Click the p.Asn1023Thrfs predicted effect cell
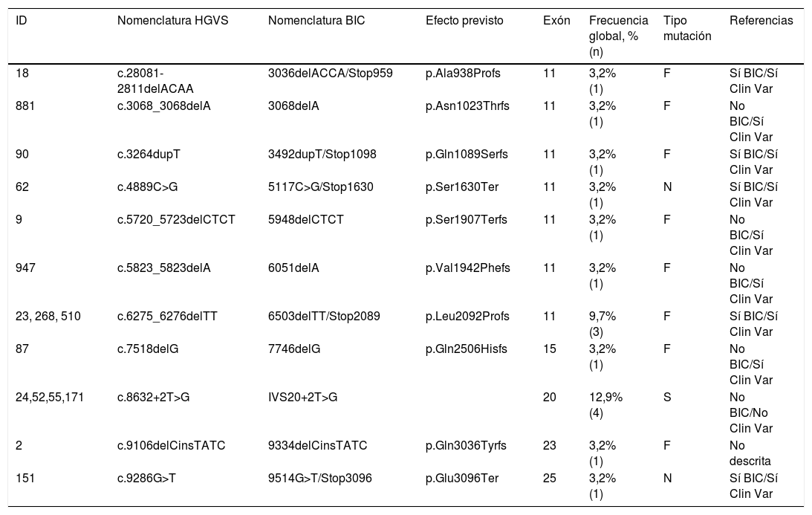This screenshot has height=515, width=812. point(467,106)
